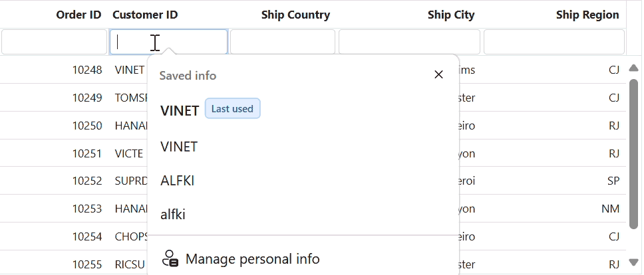This screenshot has width=644, height=275.
Task: Select the second VINET suggestion
Action: [179, 146]
